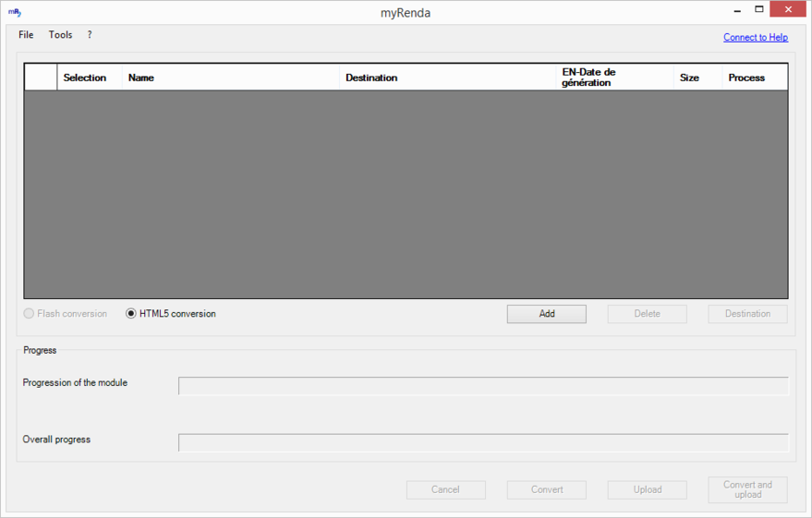Click the Destination button below the table
The width and height of the screenshot is (812, 518).
[747, 314]
